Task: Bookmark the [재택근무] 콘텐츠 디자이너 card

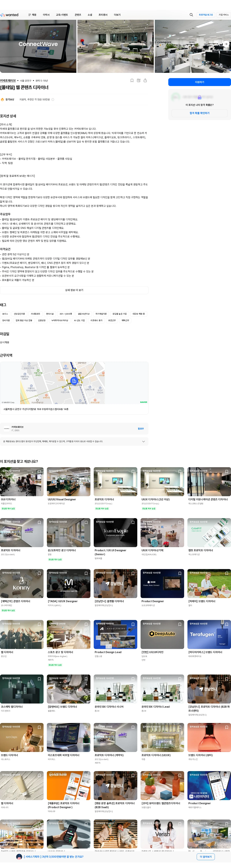Action: click(39, 573)
